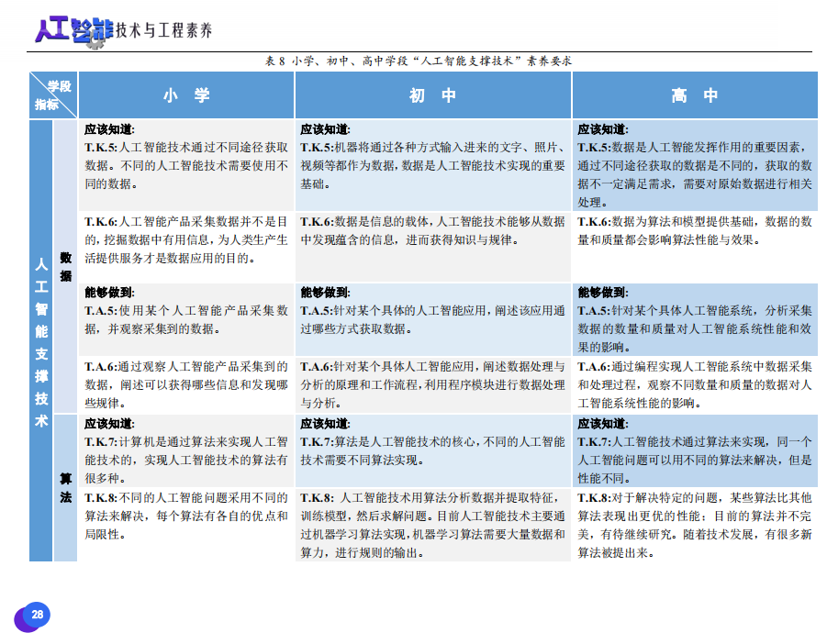This screenshot has height=644, width=827.
Task: Click the T.K.8 cell in 高中 column
Action: tap(694, 525)
